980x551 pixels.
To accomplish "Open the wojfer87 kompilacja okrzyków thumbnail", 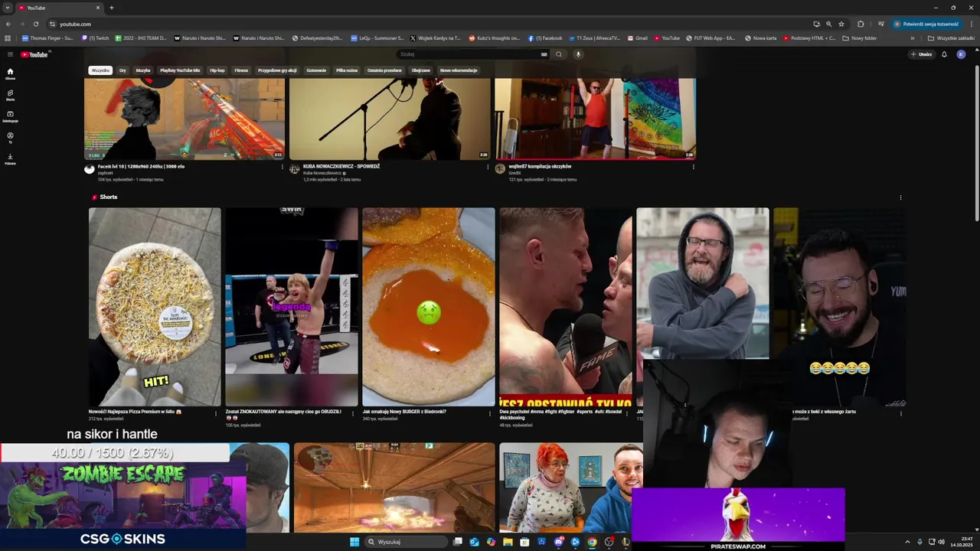I will coord(595,119).
